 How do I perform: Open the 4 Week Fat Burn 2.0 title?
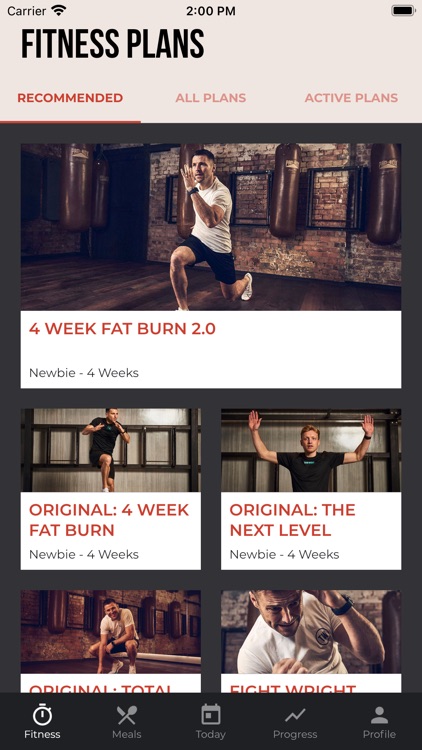pos(122,329)
